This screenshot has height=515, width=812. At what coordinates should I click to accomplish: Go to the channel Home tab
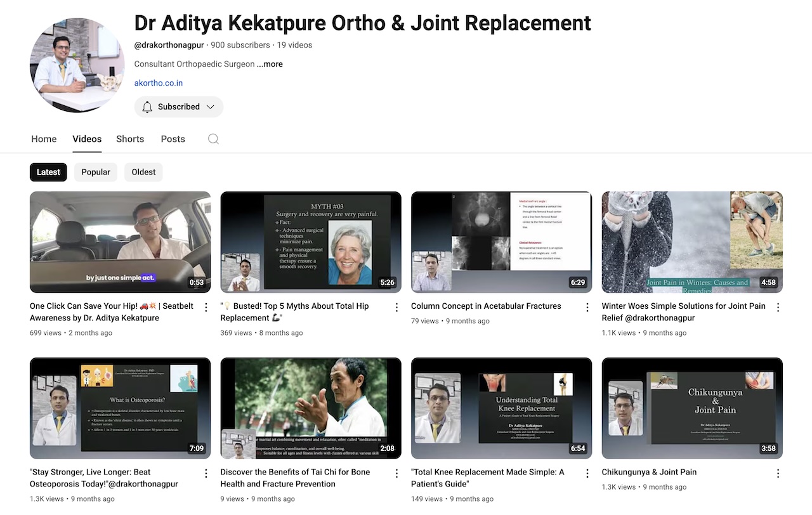(44, 139)
